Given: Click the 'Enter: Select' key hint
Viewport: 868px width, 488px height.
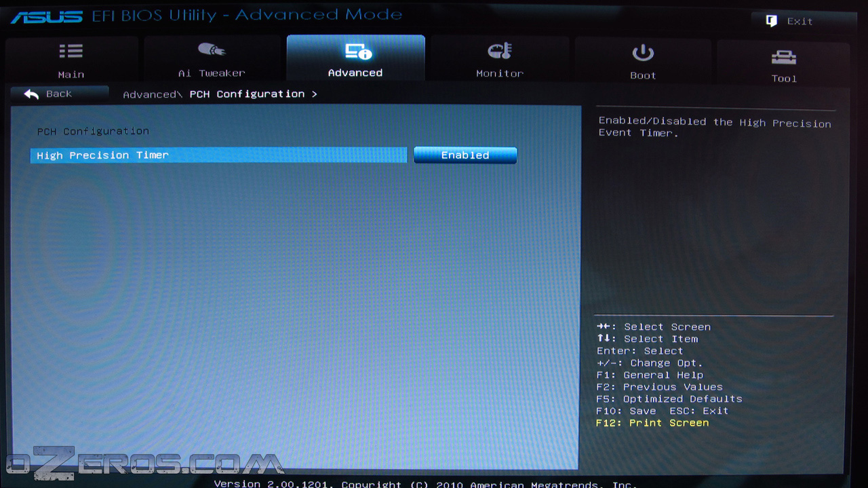Looking at the screenshot, I should pyautogui.click(x=639, y=351).
